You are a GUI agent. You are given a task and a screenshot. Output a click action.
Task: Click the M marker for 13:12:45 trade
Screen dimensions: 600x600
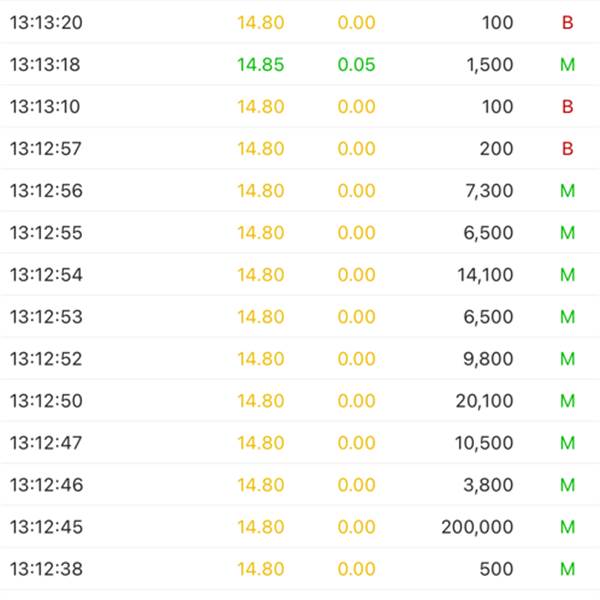point(567,527)
